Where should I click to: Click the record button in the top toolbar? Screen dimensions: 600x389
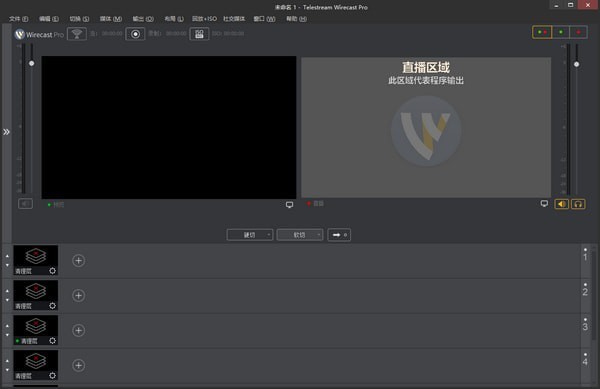[135, 34]
